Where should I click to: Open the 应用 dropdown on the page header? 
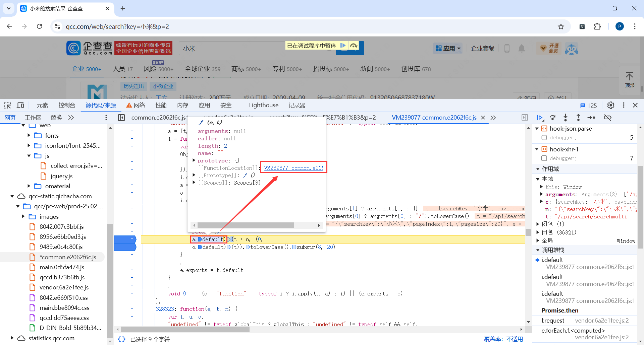[x=448, y=49]
